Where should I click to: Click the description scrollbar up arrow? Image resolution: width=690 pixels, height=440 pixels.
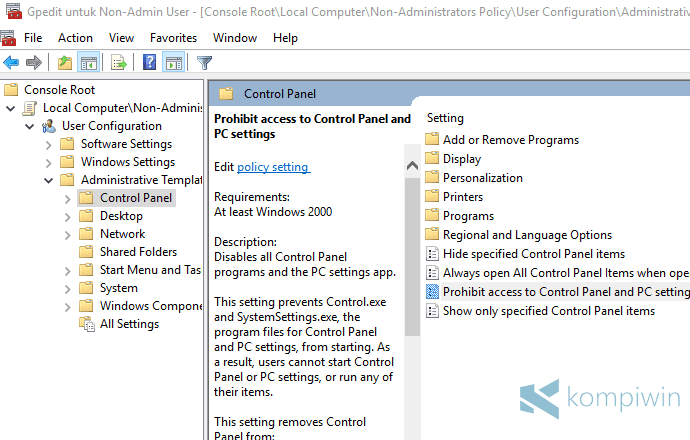(x=412, y=166)
